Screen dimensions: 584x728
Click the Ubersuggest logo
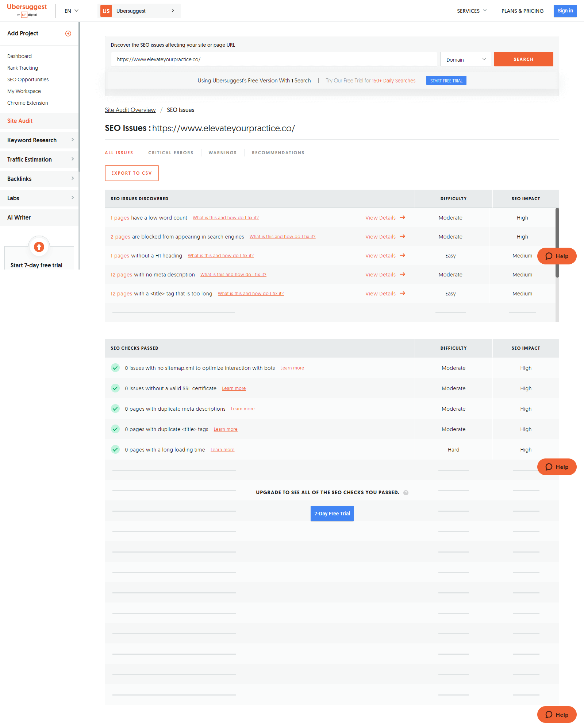27,10
